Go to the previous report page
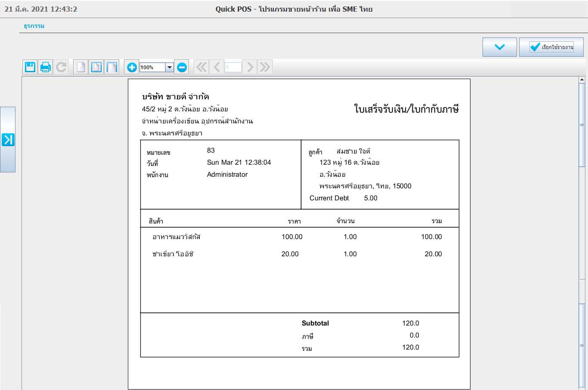This screenshot has height=390, width=588. click(217, 67)
